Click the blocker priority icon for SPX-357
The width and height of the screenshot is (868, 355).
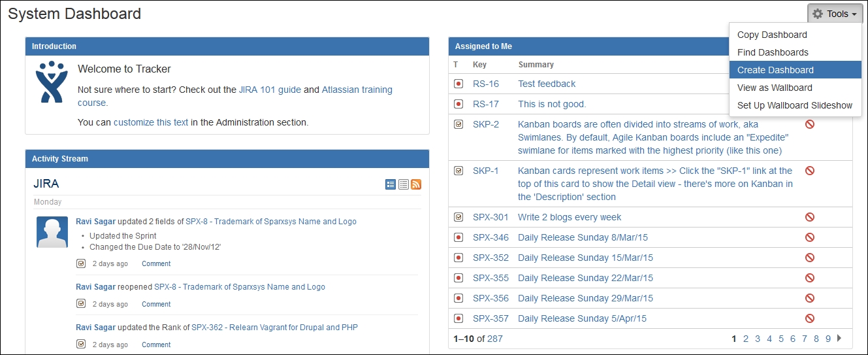(x=810, y=318)
